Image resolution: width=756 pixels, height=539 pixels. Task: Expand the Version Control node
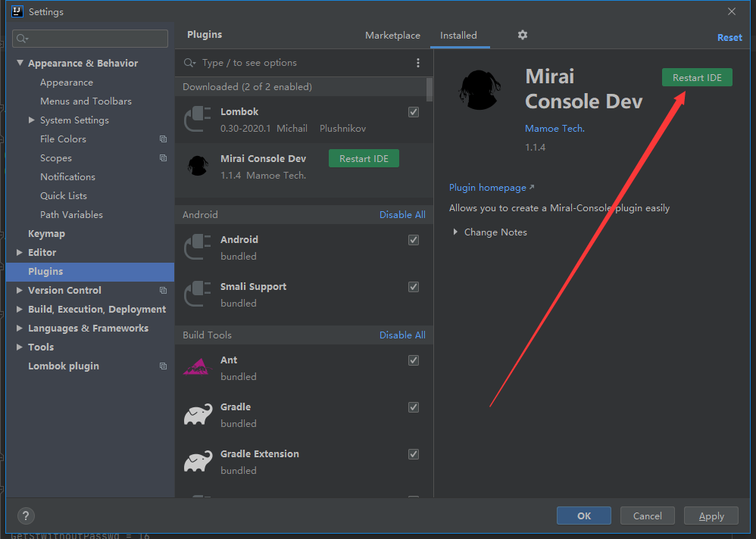pos(19,290)
